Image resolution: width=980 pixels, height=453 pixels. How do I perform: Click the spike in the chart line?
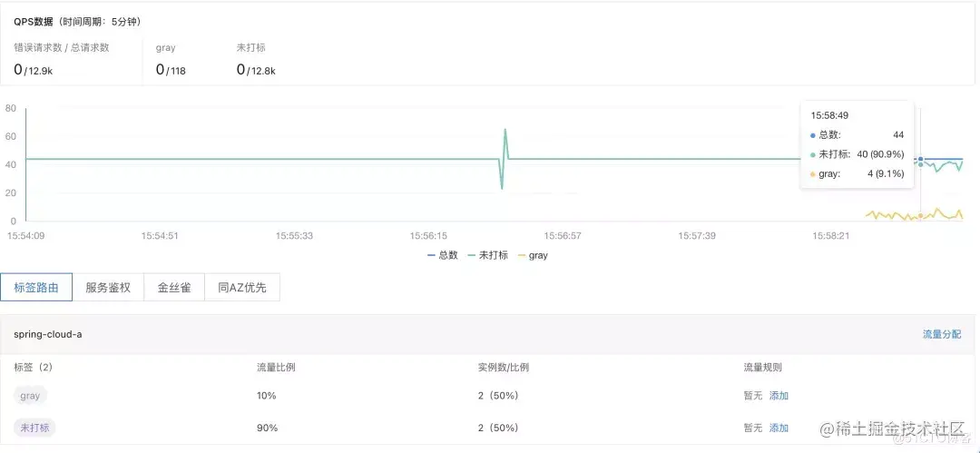pyautogui.click(x=505, y=158)
